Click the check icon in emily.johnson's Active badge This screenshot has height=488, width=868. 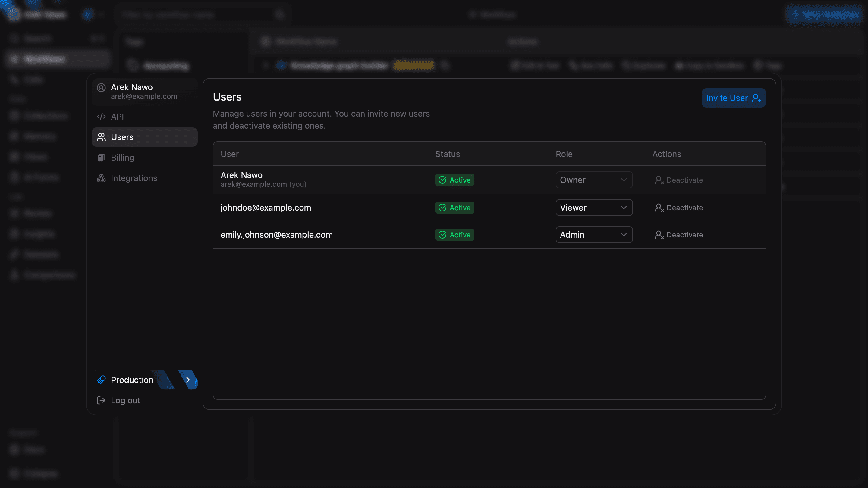pos(442,235)
